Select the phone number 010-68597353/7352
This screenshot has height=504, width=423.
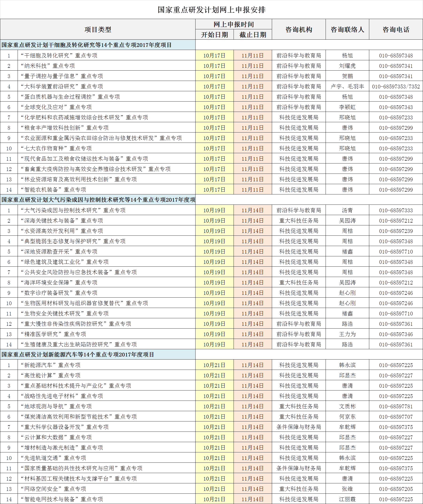point(396,86)
